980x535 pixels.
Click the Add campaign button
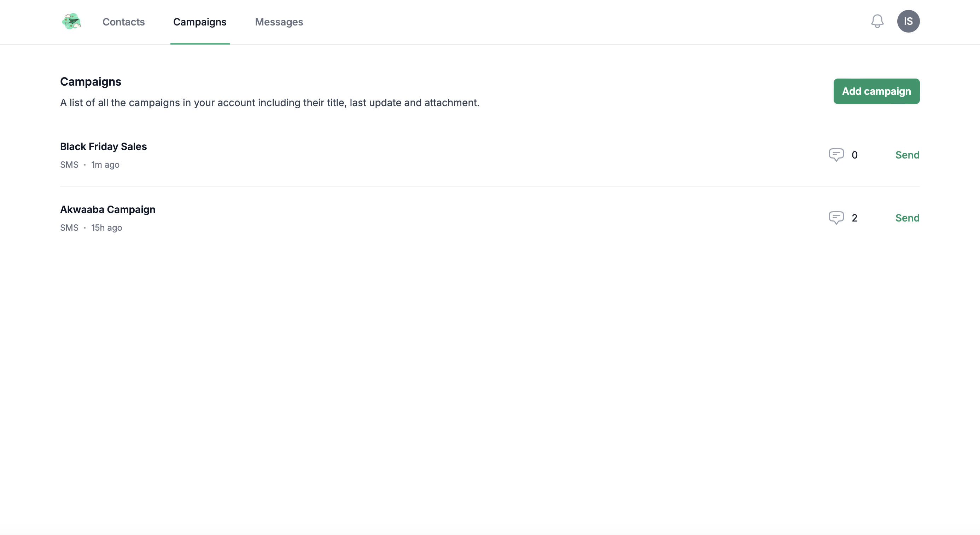pos(876,91)
